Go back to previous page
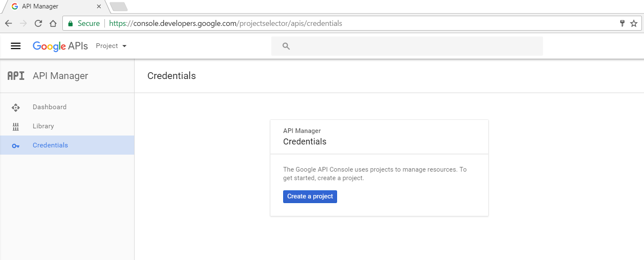The width and height of the screenshot is (644, 260). point(8,23)
